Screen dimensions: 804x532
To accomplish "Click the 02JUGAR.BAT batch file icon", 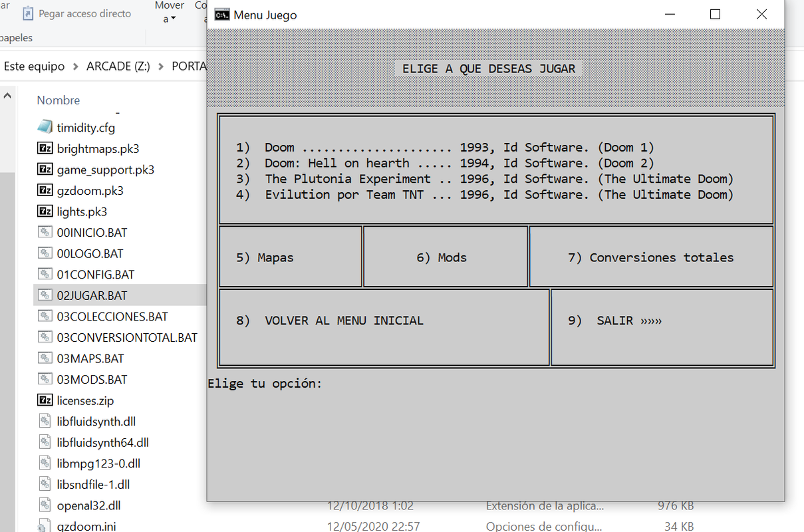I will pos(45,295).
